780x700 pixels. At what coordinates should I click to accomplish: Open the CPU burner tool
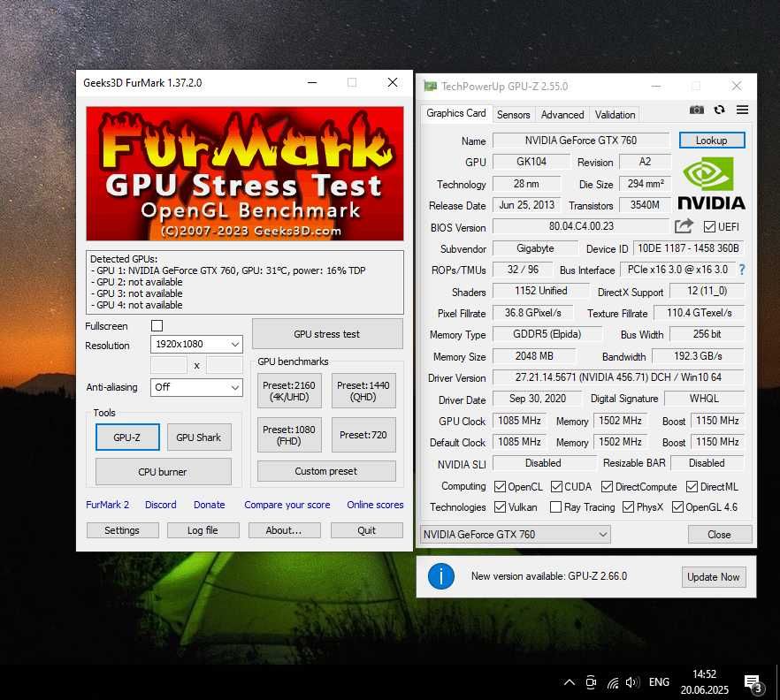coord(163,472)
